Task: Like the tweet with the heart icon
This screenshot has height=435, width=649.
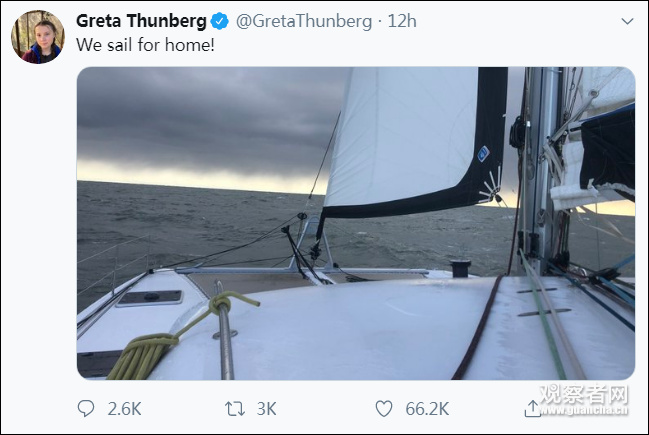Action: (x=383, y=408)
